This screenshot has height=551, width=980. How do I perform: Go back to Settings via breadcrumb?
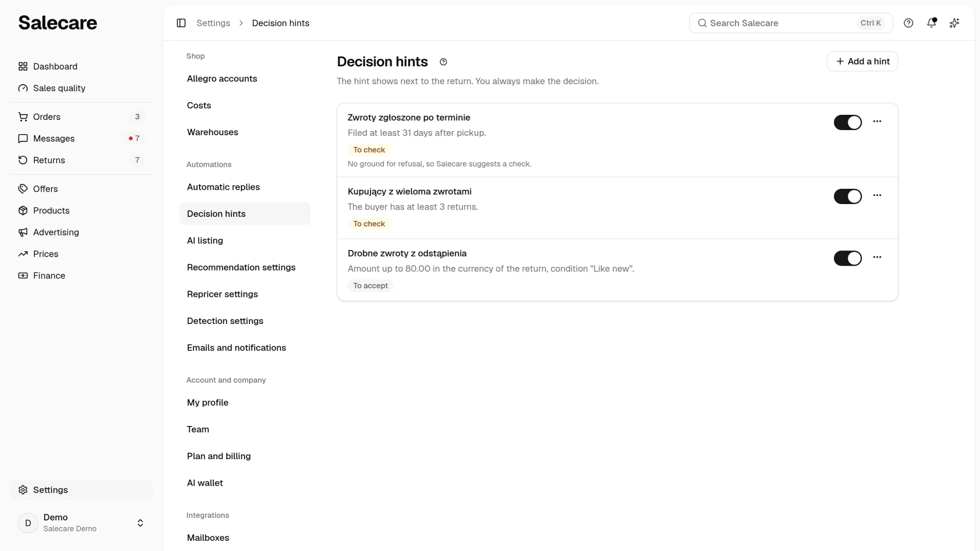213,23
